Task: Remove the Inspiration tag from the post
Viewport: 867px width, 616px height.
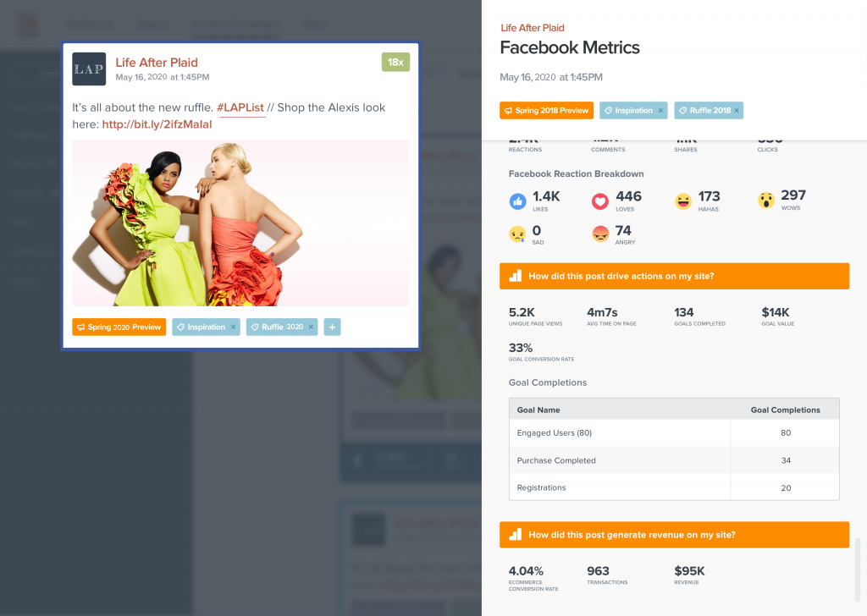Action: coord(234,327)
